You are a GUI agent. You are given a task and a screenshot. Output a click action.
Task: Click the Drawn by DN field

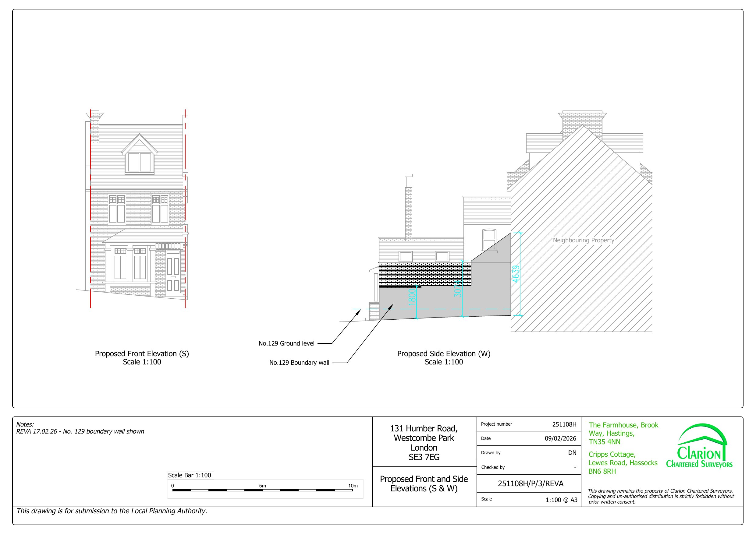[x=572, y=453]
